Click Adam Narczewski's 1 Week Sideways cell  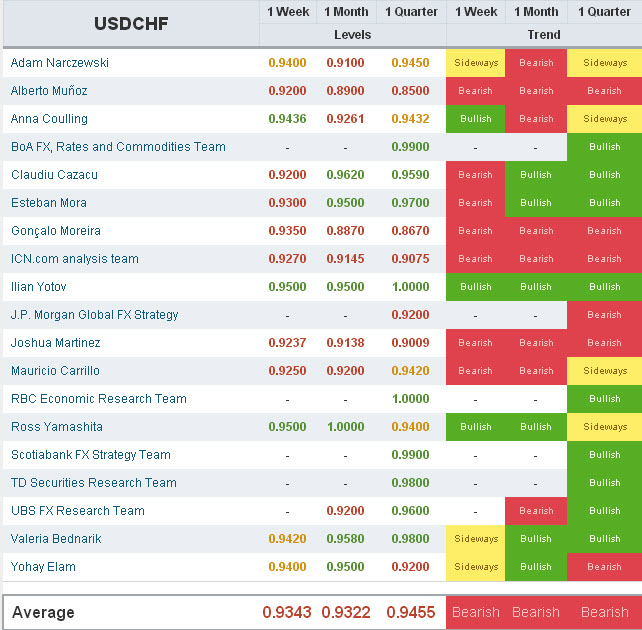(x=476, y=63)
